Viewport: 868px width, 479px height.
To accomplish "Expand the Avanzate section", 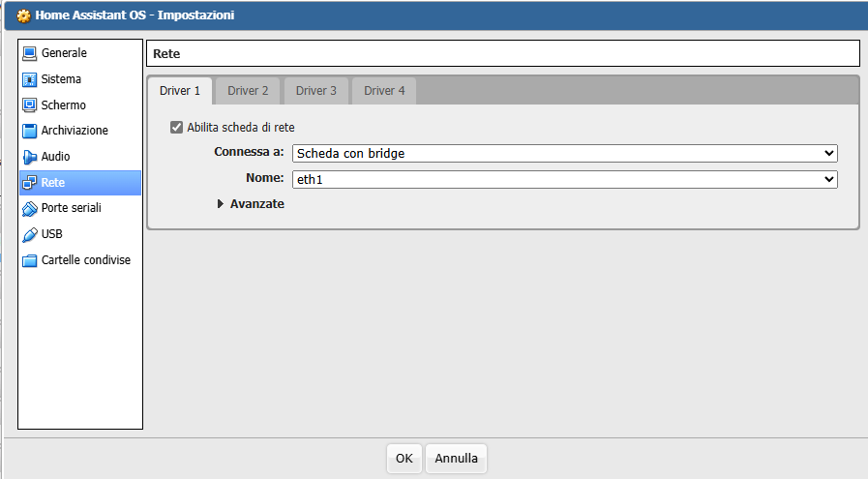I will (251, 204).
